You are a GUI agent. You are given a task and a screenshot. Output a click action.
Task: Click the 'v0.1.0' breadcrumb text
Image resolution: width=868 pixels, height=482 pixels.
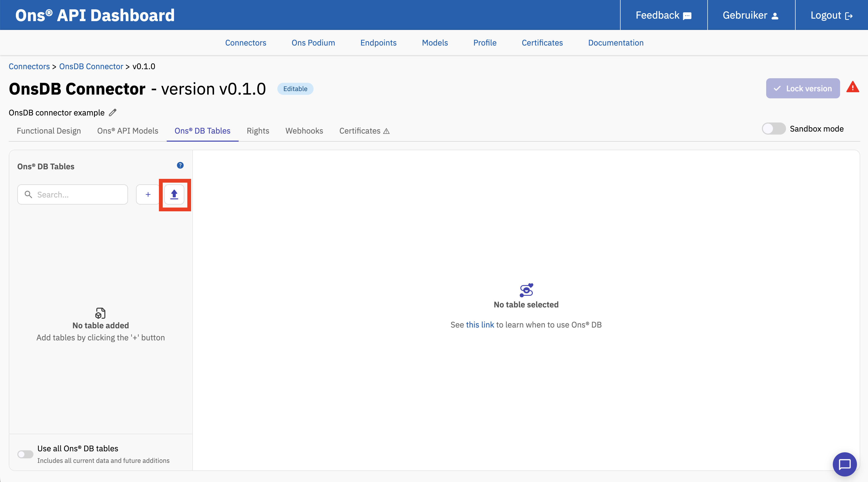144,66
